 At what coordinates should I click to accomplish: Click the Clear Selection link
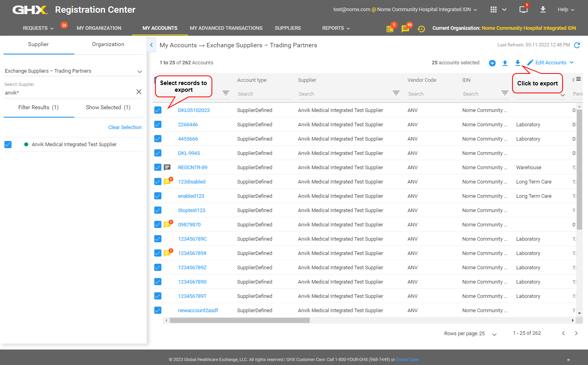click(x=125, y=127)
